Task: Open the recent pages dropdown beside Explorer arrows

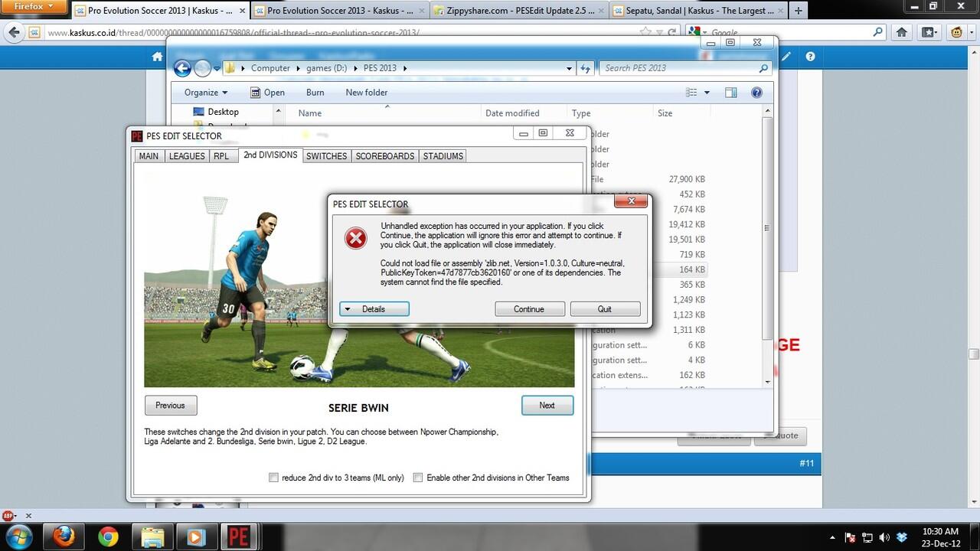Action: 217,68
